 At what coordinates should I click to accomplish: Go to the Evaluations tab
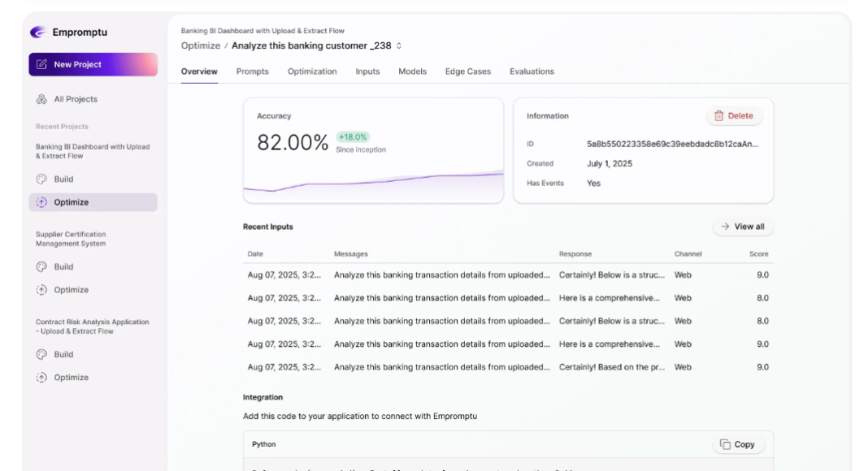(532, 71)
